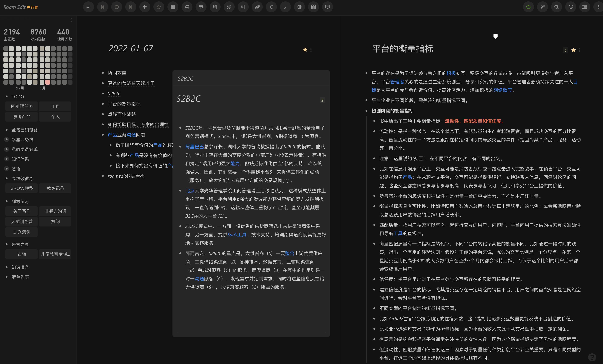The width and height of the screenshot is (603, 364).
Task: Expand the 知识体系 sidebar item
Action: pyautogui.click(x=7, y=159)
